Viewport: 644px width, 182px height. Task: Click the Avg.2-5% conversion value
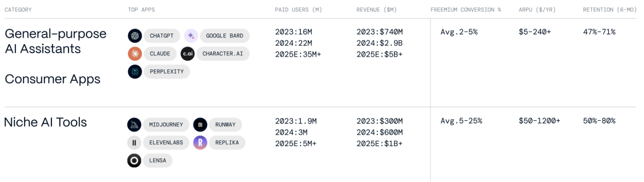pyautogui.click(x=459, y=32)
